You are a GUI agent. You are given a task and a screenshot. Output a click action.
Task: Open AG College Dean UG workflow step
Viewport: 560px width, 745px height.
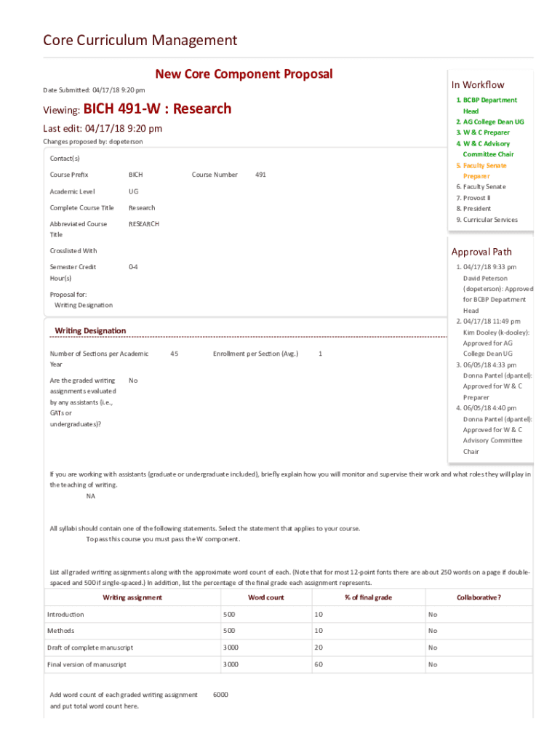493,122
